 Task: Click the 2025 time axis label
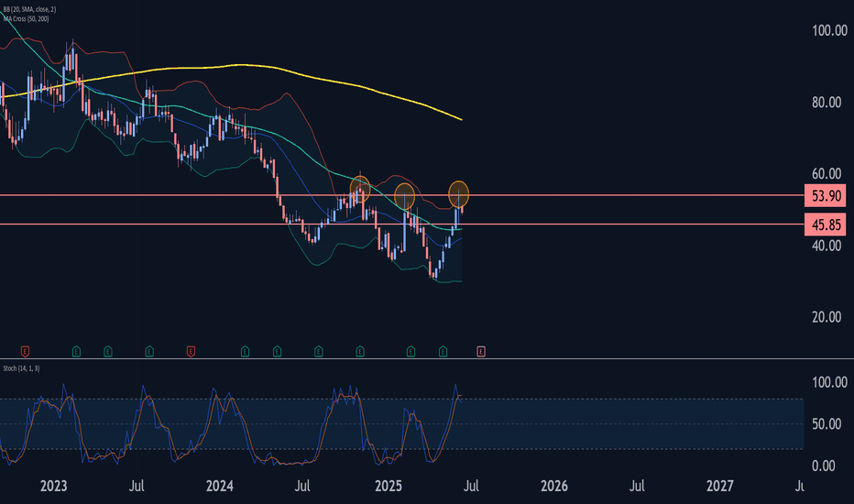pos(389,486)
